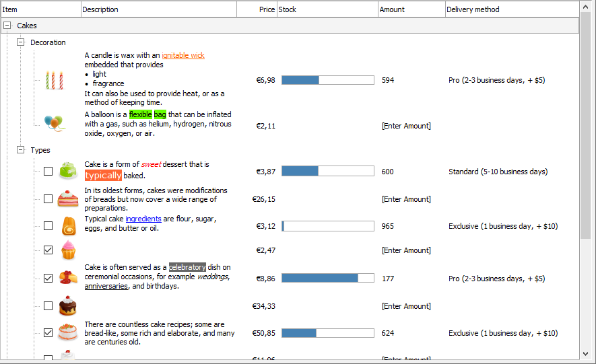This screenshot has width=596, height=364.
Task: Click the 'Pro' delivery method for amount 177
Action: pos(496,279)
